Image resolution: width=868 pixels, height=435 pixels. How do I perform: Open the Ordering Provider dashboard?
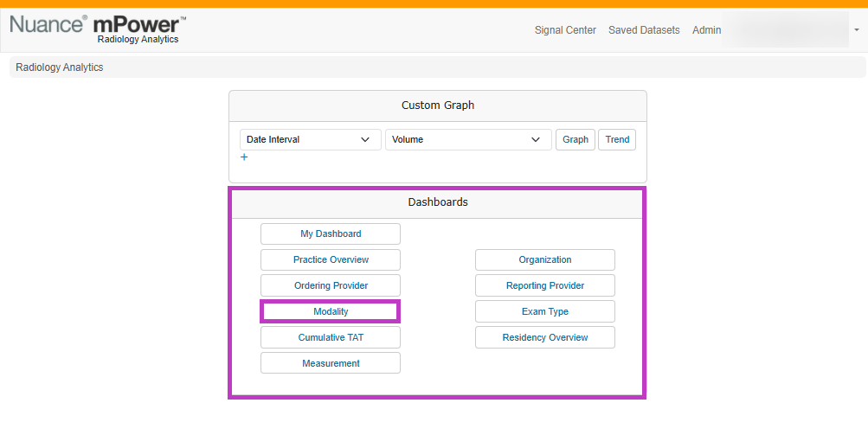331,285
